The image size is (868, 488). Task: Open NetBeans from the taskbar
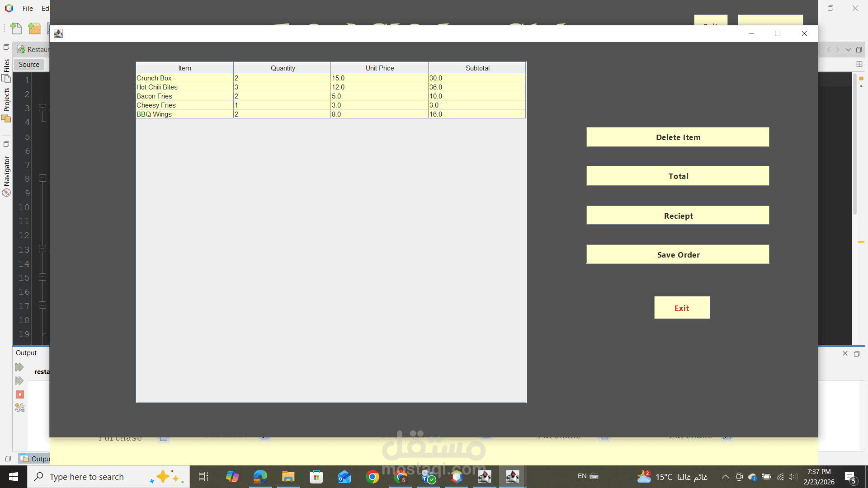click(457, 477)
